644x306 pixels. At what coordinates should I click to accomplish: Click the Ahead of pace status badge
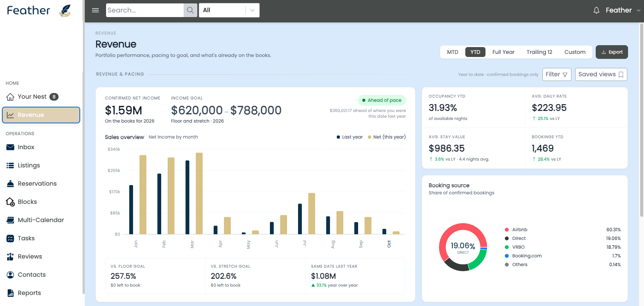point(382,100)
